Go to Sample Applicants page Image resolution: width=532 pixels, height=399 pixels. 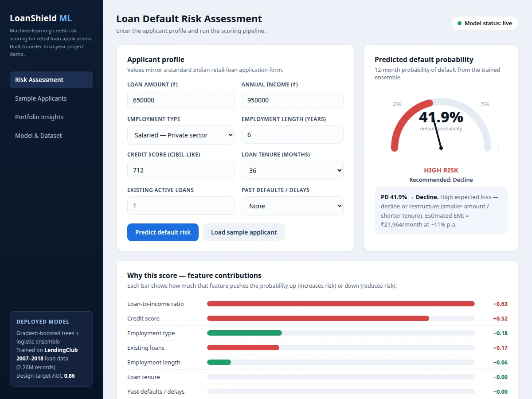(x=51, y=98)
